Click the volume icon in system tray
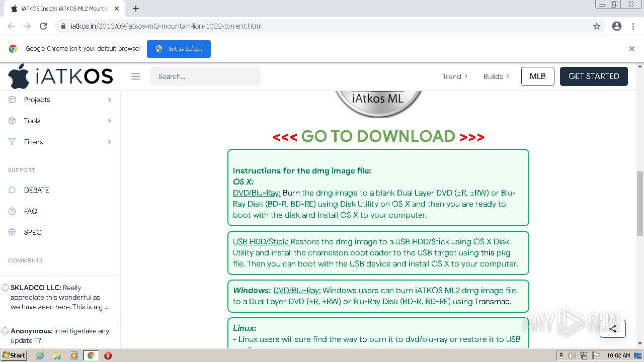 click(572, 355)
